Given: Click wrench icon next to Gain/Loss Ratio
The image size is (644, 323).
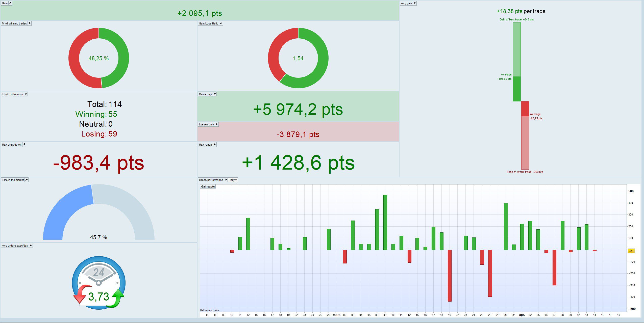Looking at the screenshot, I should point(221,23).
